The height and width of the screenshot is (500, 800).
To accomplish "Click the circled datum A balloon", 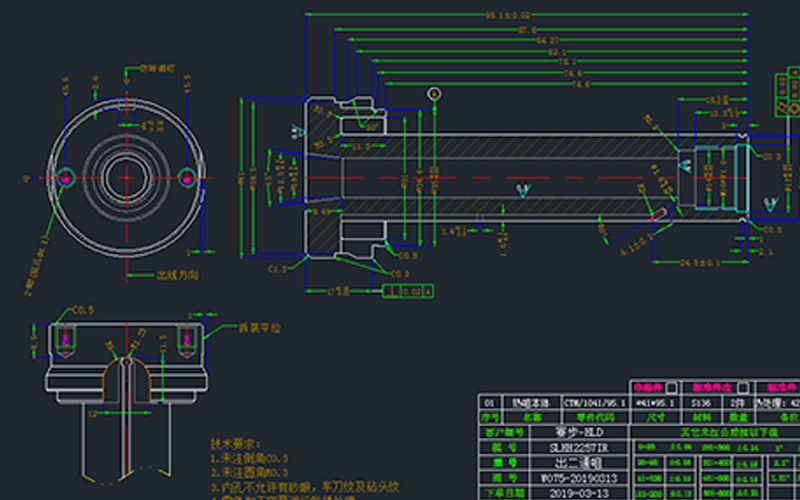I will (x=434, y=94).
